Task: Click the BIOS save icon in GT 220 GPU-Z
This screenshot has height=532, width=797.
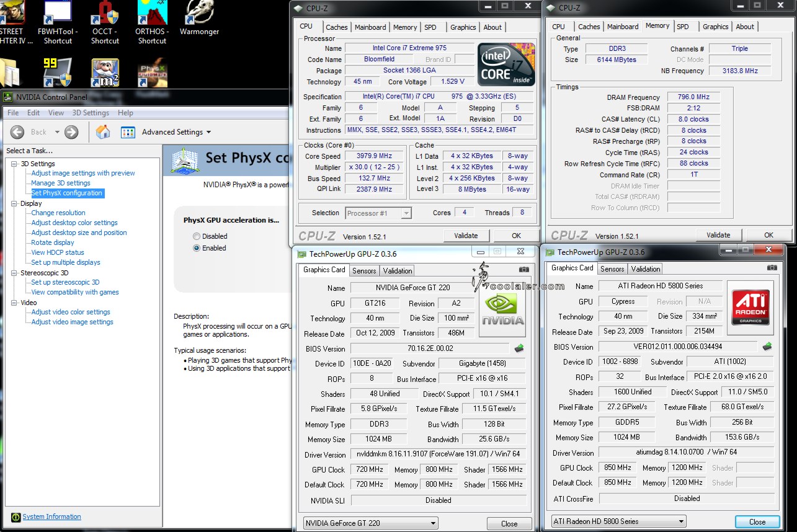Action: [x=519, y=348]
